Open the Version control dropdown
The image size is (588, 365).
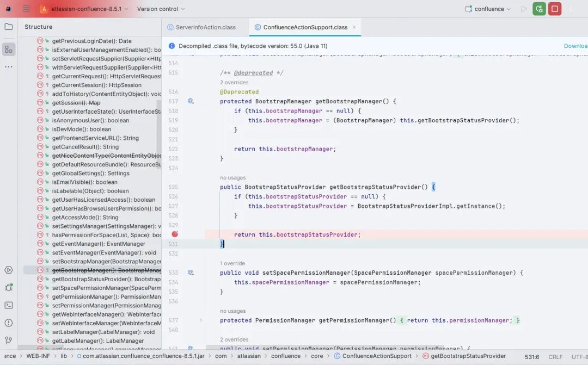point(161,9)
